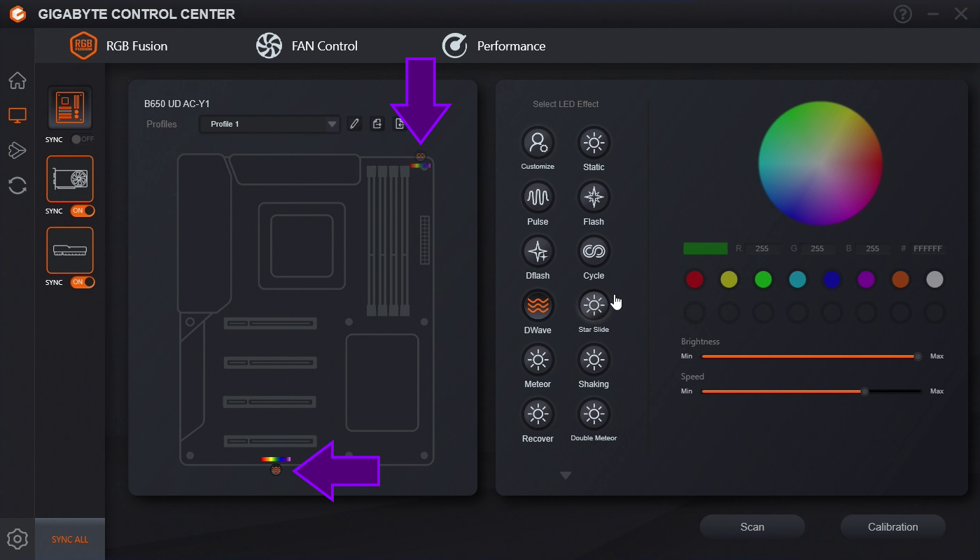Click SYNC ALL at bottom left

coord(69,538)
